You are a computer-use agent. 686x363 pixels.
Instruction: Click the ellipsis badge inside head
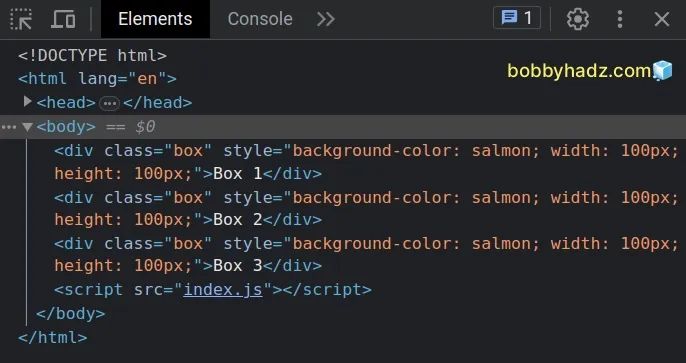(109, 104)
